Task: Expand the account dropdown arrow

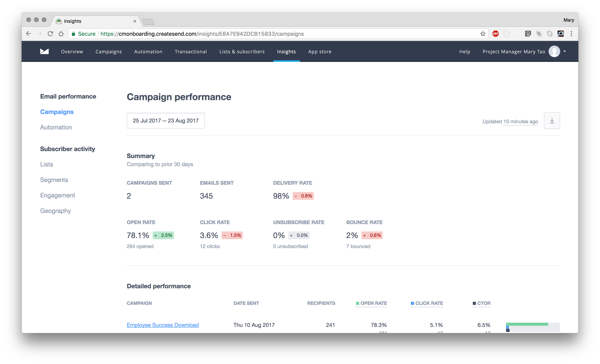Action: 564,51
